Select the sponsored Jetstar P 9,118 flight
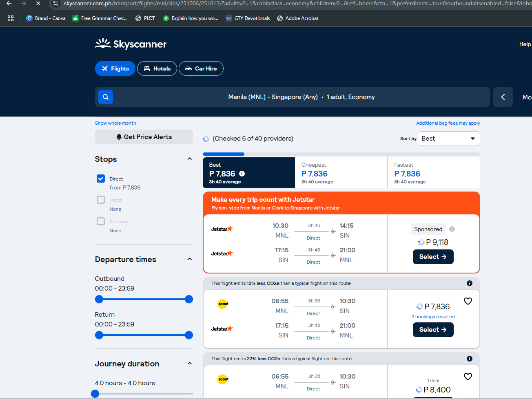The width and height of the screenshot is (532, 399). (x=433, y=257)
